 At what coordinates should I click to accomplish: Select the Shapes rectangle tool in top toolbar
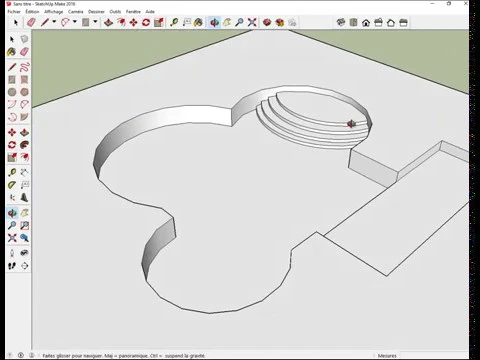(x=86, y=23)
